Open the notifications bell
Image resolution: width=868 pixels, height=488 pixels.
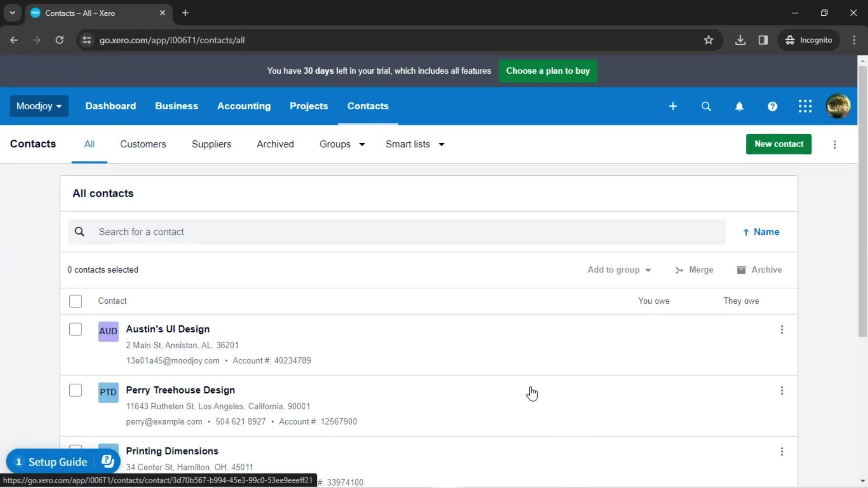739,106
